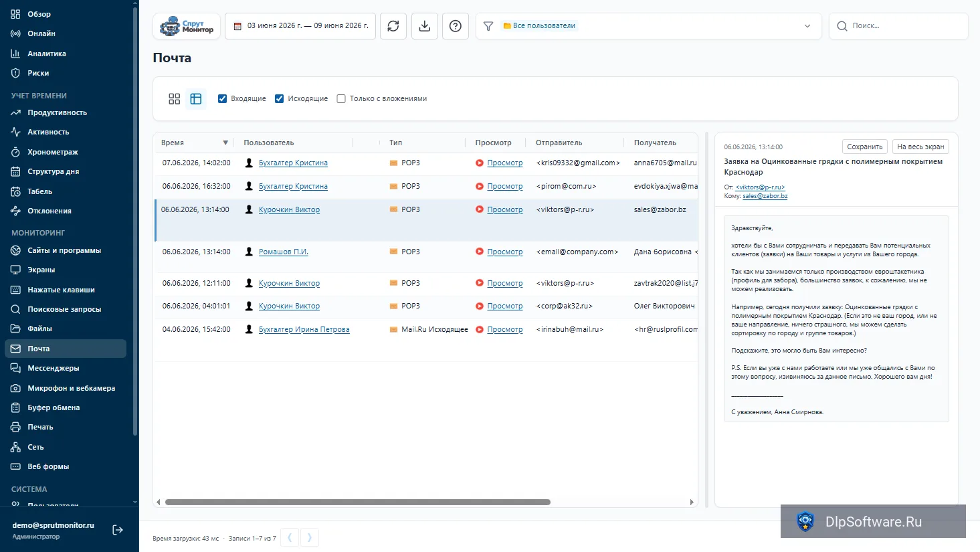
Task: Expand the Все пользователи dropdown
Action: (807, 26)
